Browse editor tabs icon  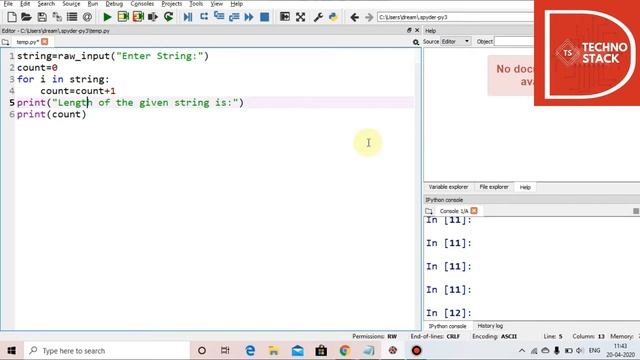click(x=5, y=42)
